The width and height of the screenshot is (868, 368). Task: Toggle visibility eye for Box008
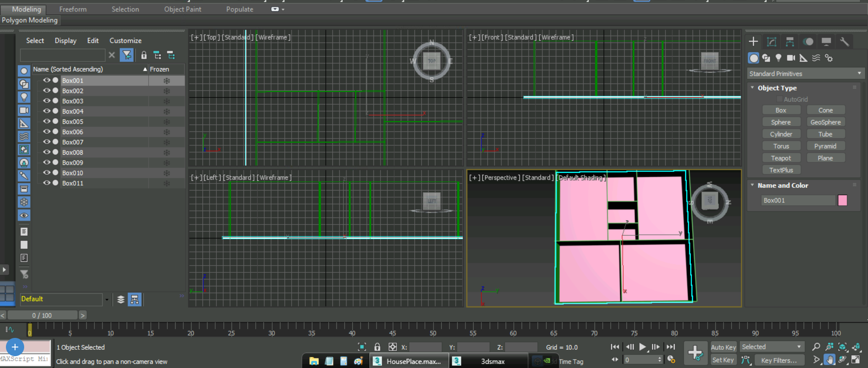[46, 152]
